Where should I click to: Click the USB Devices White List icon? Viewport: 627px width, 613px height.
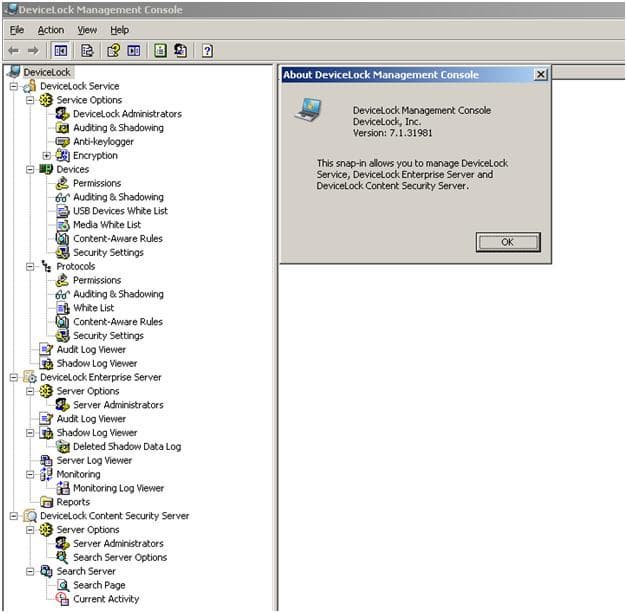click(62, 211)
